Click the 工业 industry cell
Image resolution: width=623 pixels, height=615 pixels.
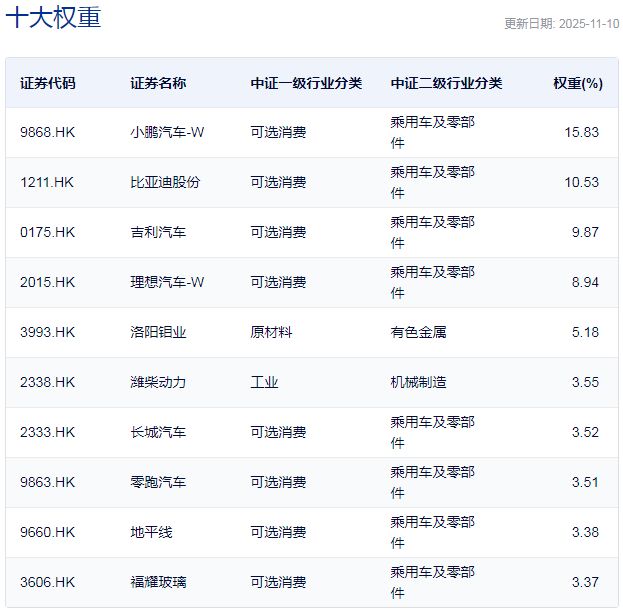(264, 383)
